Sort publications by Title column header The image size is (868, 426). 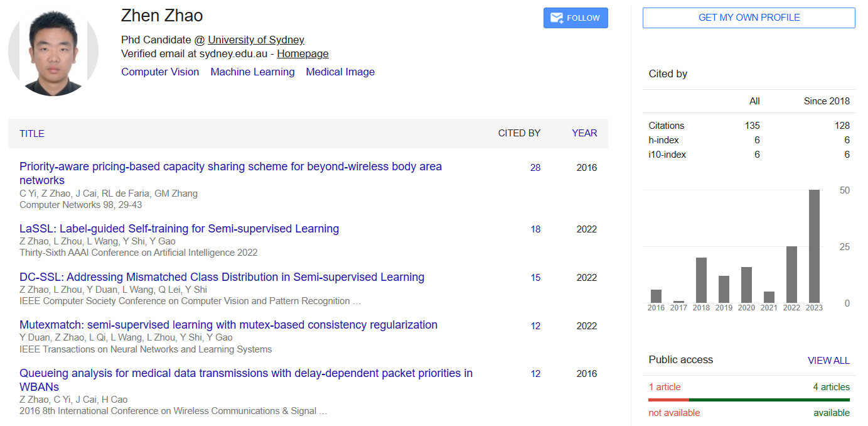coord(32,134)
